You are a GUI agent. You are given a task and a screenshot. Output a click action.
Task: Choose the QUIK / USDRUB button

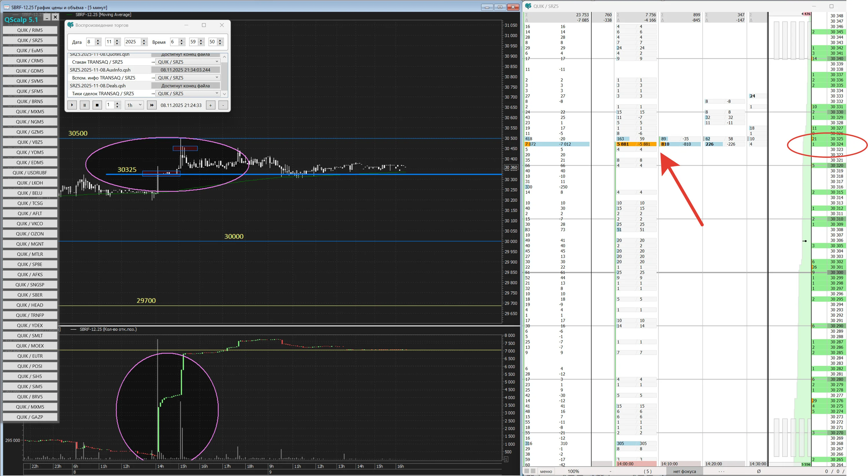click(30, 173)
